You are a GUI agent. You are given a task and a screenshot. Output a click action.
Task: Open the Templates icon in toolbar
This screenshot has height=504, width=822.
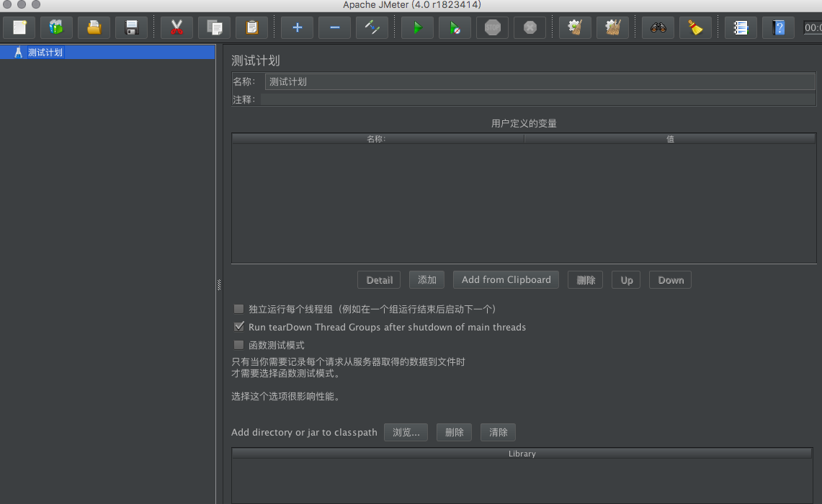[56, 27]
